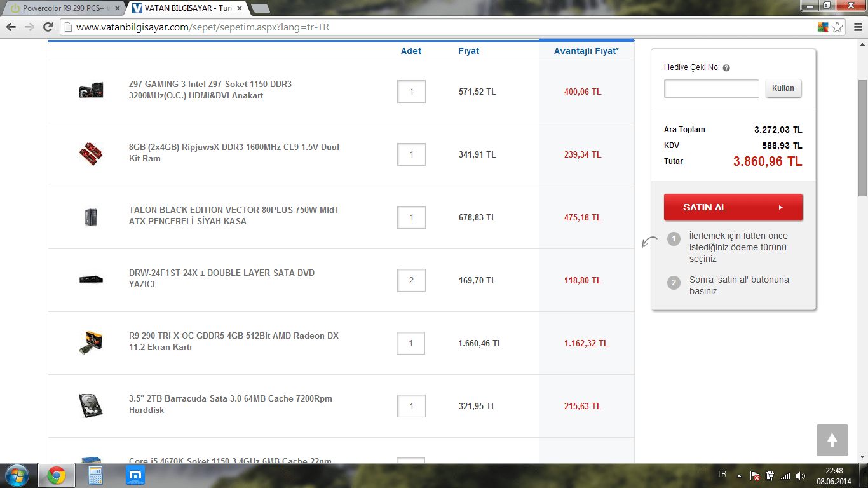The height and width of the screenshot is (488, 868).
Task: Click the Z97 GAMING 3 motherboard thumbnail
Action: pos(92,91)
